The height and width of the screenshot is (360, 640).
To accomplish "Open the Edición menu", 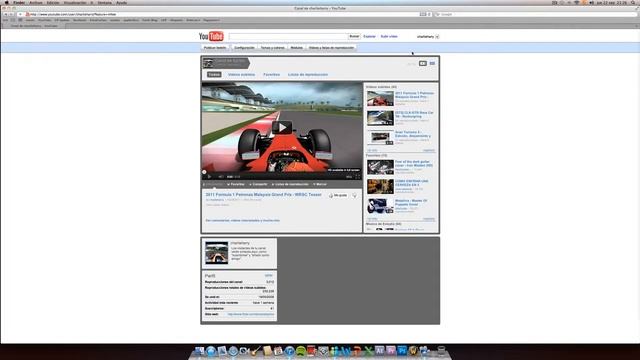I will coord(53,2).
